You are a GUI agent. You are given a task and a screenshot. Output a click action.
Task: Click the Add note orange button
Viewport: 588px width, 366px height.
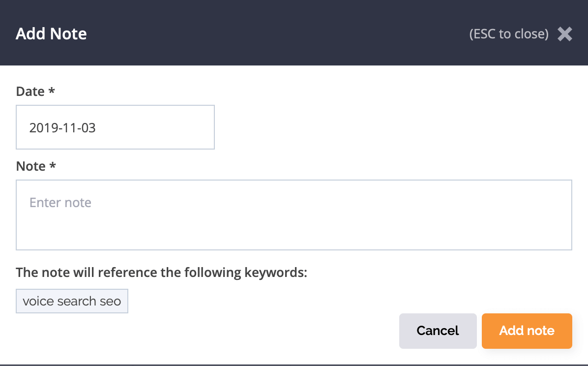(527, 331)
